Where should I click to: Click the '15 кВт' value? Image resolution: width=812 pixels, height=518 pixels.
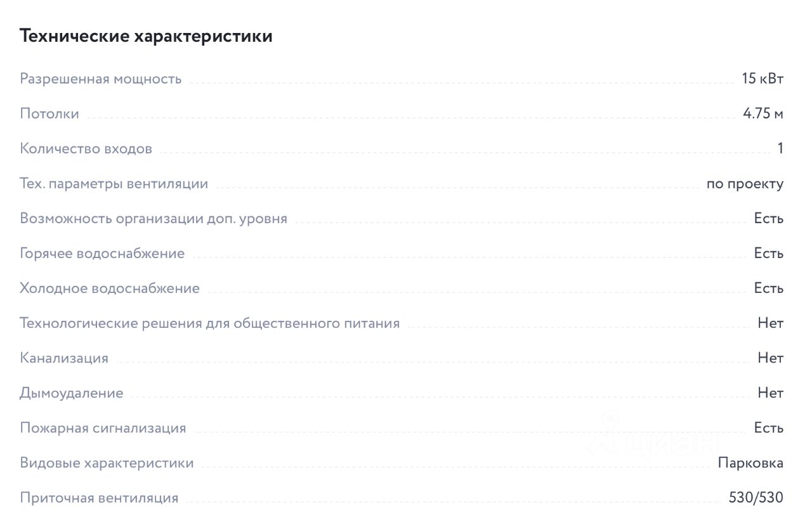(x=763, y=79)
